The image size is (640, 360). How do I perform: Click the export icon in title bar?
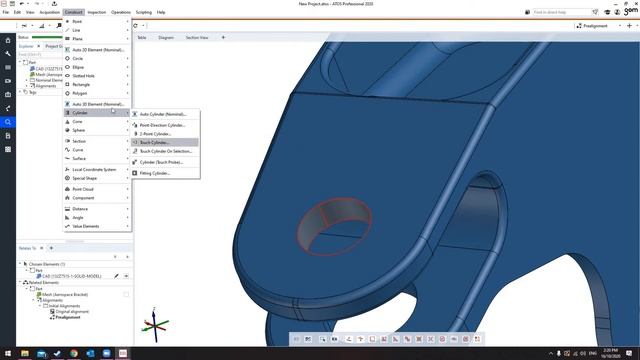54,4
